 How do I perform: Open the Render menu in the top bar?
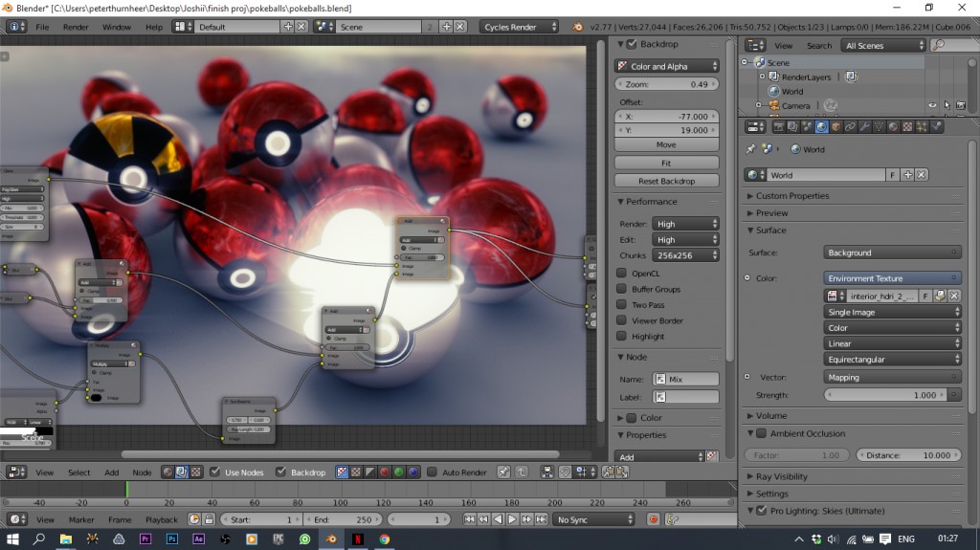76,27
